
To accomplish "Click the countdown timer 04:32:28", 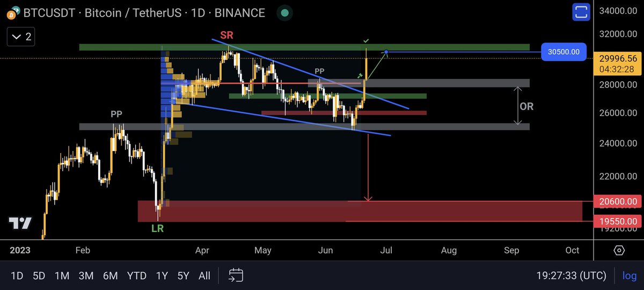I will (618, 69).
